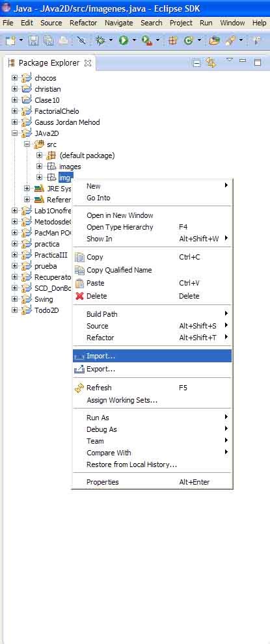Click Copy Qualified Name
This screenshot has width=270, height=644.
coord(152,270)
